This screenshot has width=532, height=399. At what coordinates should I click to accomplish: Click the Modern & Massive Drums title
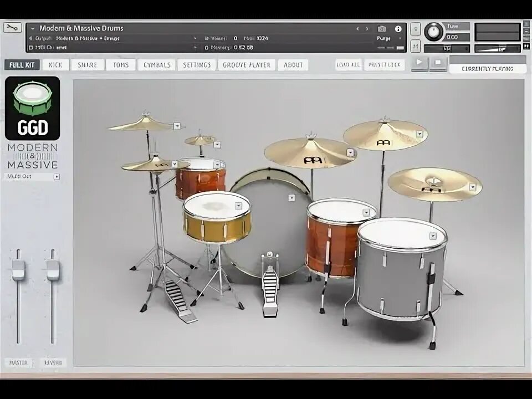[81, 28]
